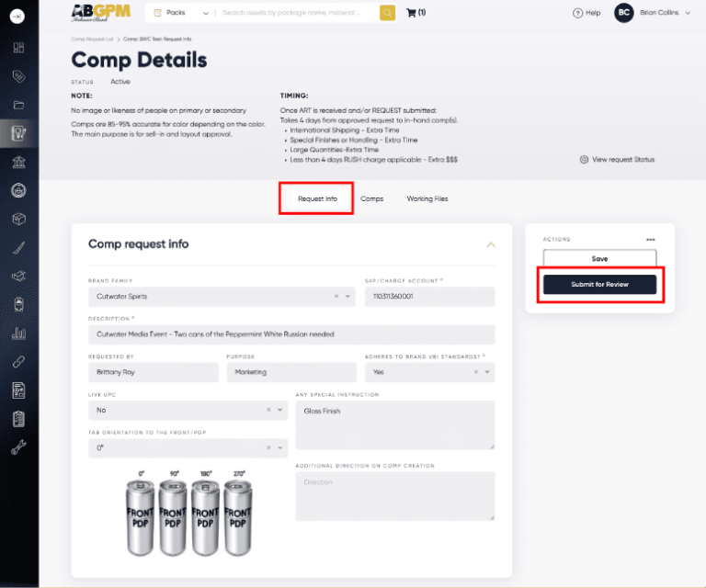Switch to the Comps tab
Screen dimensions: 706x588
click(372, 198)
